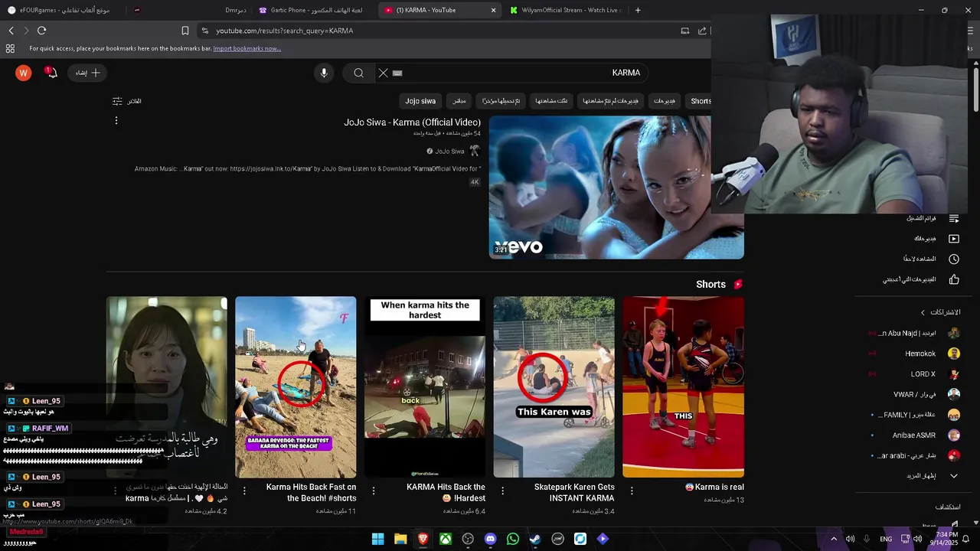Select the Live (مباشر) filter chip
Image resolution: width=980 pixels, height=551 pixels.
click(x=459, y=101)
